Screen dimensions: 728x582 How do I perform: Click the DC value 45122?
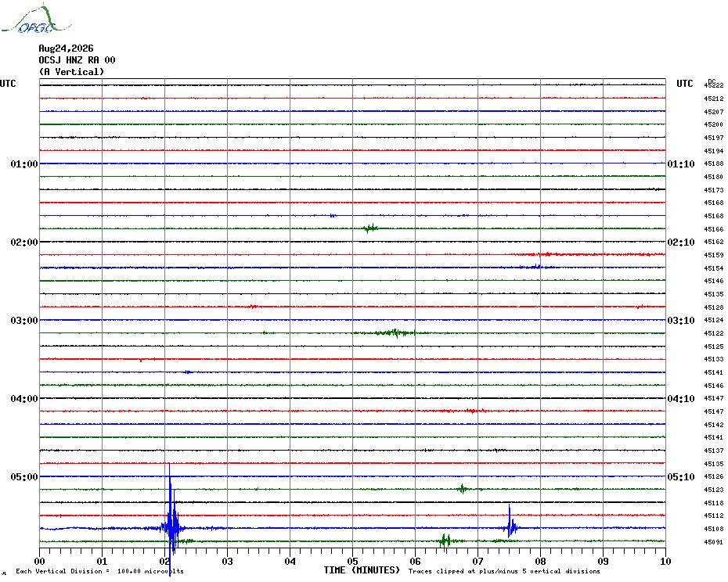click(714, 333)
